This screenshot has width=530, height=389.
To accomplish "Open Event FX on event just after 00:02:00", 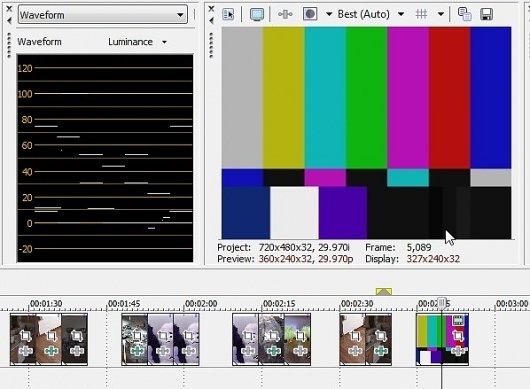I will click(189, 351).
